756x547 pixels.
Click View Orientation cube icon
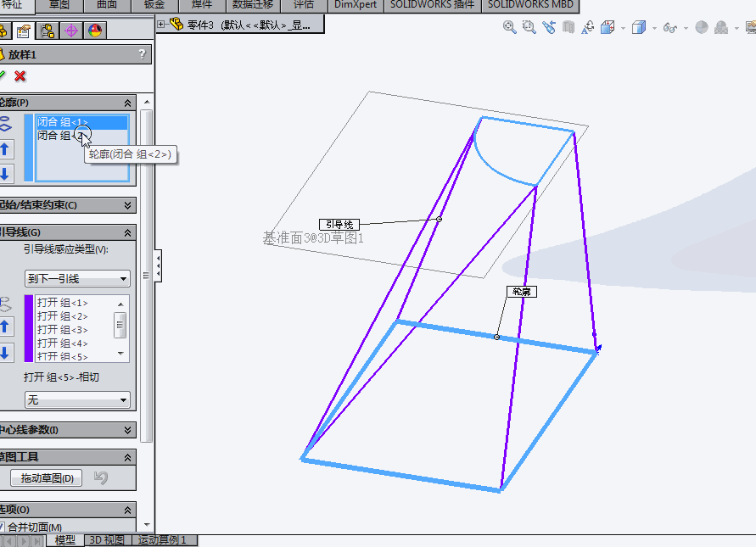point(608,27)
